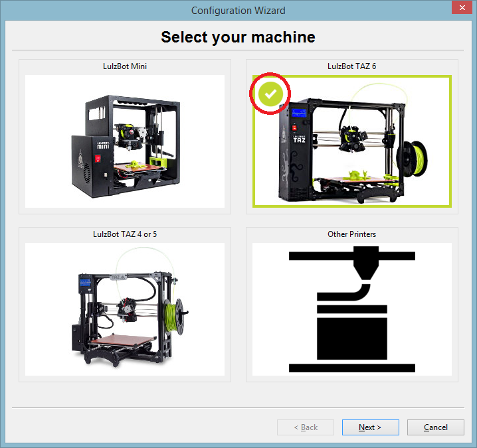The height and width of the screenshot is (448, 477).
Task: Select the LulzBot Mini printer image
Action: (x=125, y=141)
